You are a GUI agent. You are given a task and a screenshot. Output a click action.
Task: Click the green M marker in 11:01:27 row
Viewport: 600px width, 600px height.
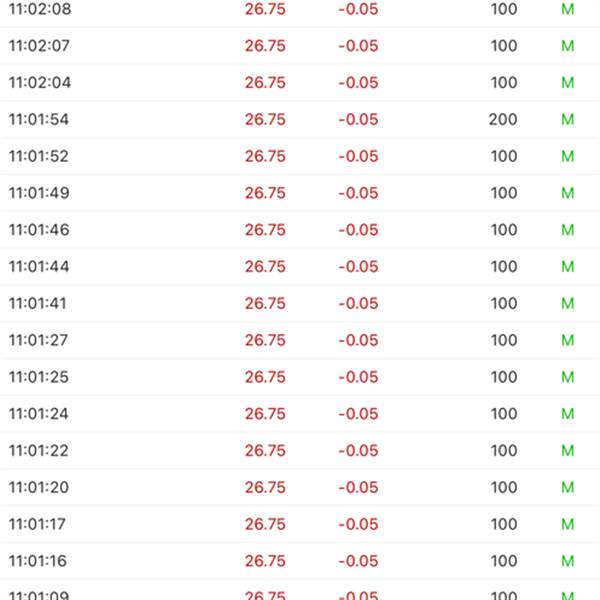point(567,340)
